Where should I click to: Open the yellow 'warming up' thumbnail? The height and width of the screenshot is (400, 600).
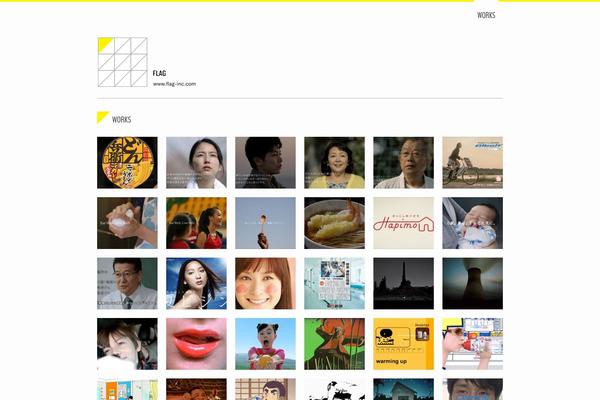click(x=404, y=344)
